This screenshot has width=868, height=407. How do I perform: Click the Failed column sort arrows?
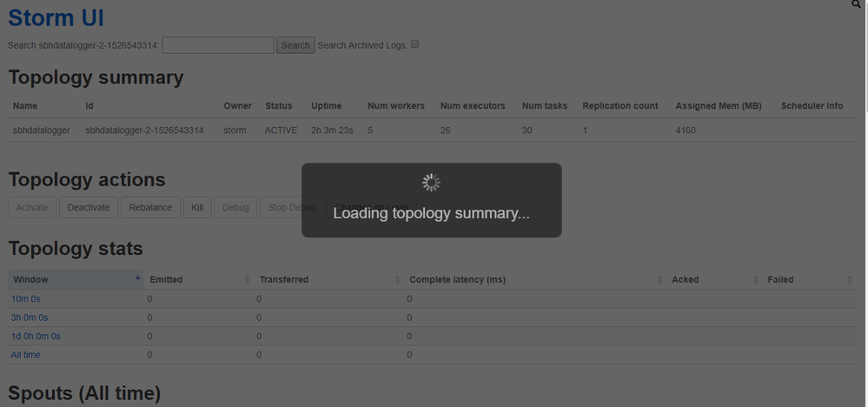click(849, 279)
